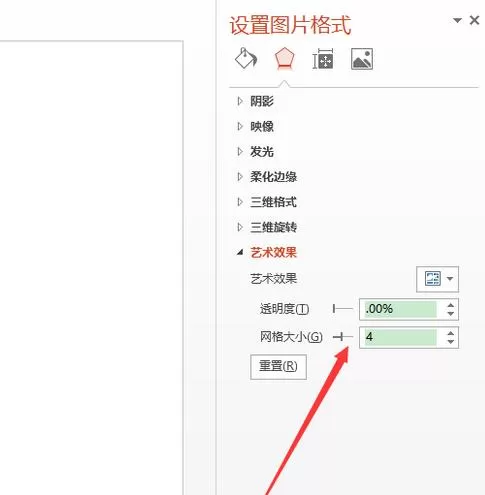Screen dimensions: 485x495
Task: Focus the 网格大小 value field
Action: [401, 337]
